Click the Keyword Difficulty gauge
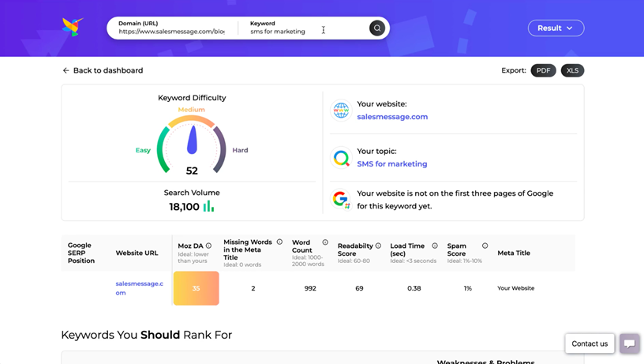 [192, 144]
